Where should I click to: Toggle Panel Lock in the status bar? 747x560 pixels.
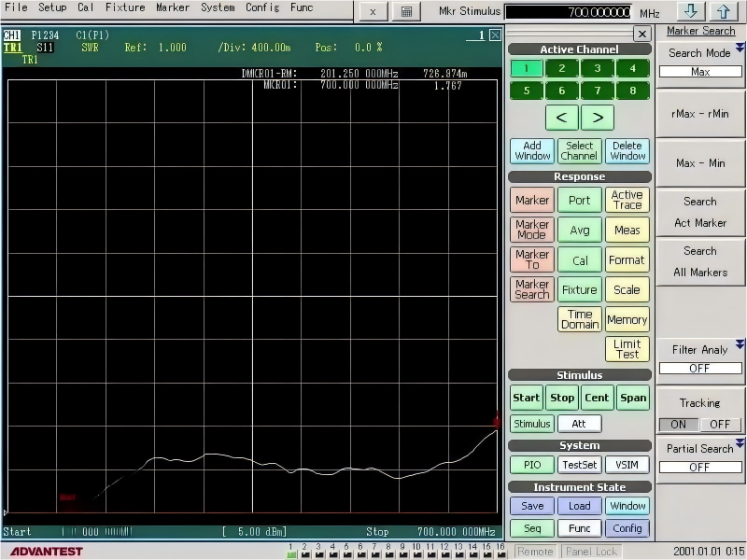591,551
